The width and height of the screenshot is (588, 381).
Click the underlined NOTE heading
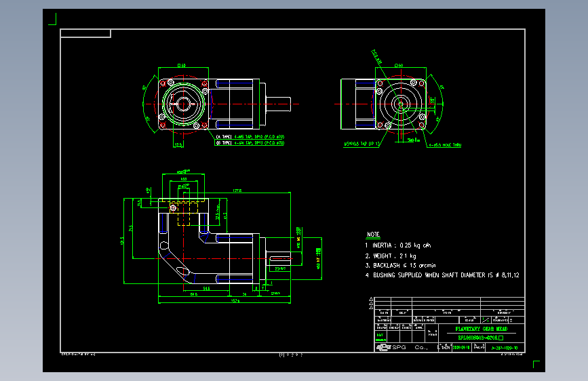point(373,235)
